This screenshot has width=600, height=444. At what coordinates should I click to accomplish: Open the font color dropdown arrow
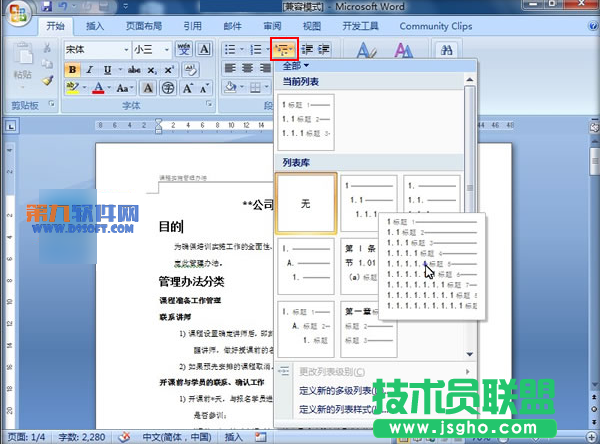click(109, 88)
